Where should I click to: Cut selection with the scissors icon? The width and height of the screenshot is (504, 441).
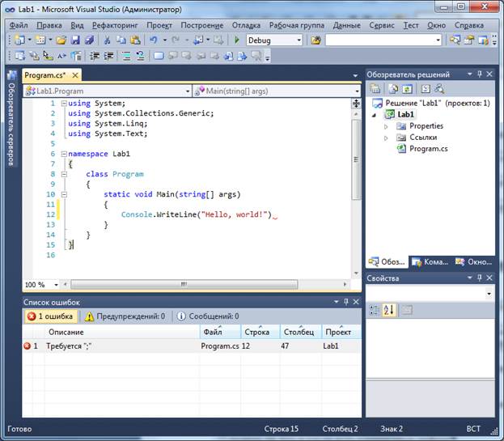107,40
